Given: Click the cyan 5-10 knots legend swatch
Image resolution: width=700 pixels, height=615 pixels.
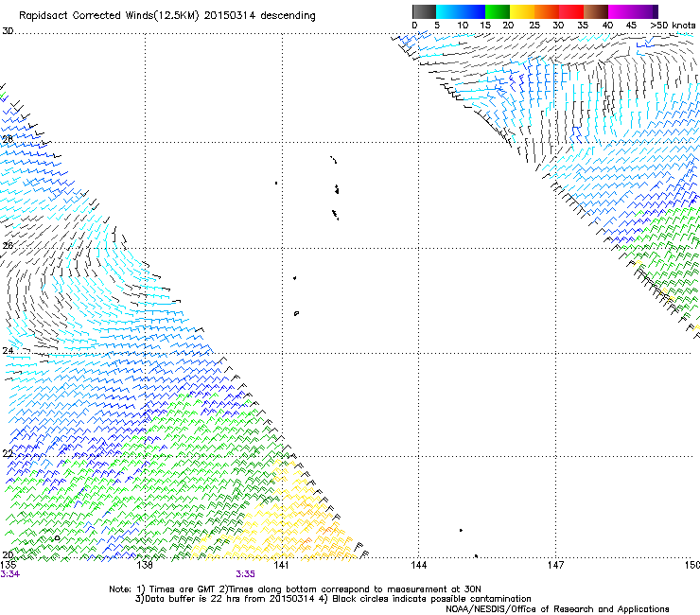Looking at the screenshot, I should point(447,11).
